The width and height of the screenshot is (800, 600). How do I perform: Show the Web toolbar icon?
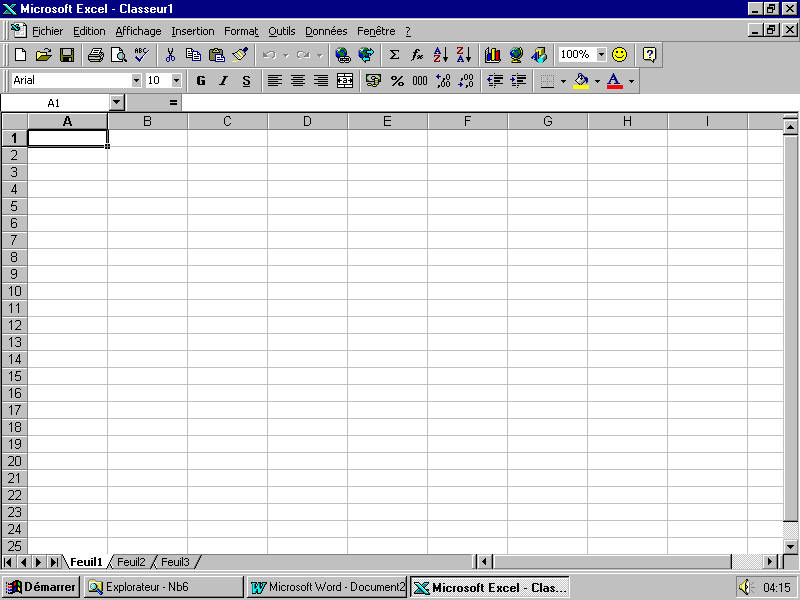(x=366, y=55)
